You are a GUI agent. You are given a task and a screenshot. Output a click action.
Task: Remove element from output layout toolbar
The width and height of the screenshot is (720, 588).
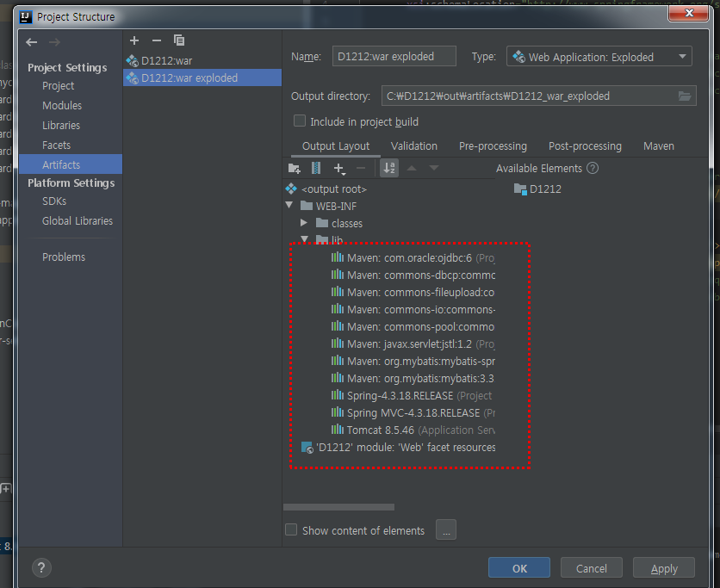tap(361, 169)
